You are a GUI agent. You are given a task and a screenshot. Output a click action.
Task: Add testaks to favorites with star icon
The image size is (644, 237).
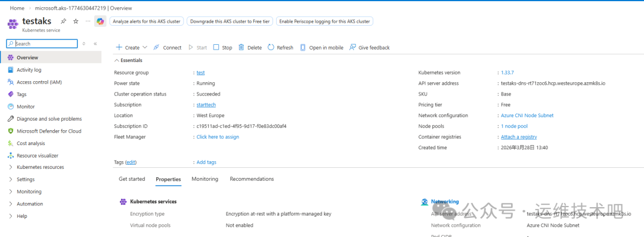click(x=76, y=21)
